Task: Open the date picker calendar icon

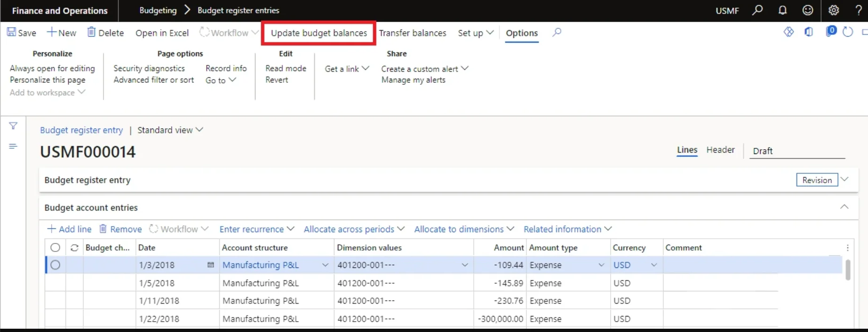Action: coord(211,265)
